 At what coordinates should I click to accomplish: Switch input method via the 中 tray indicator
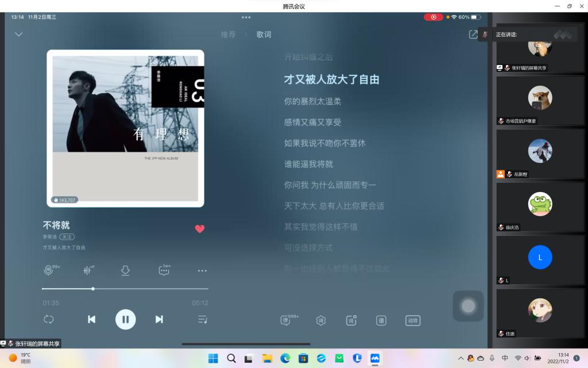(x=505, y=358)
